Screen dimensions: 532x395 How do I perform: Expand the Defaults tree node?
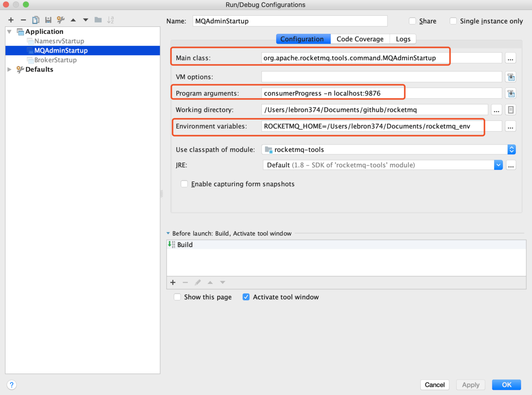click(9, 69)
